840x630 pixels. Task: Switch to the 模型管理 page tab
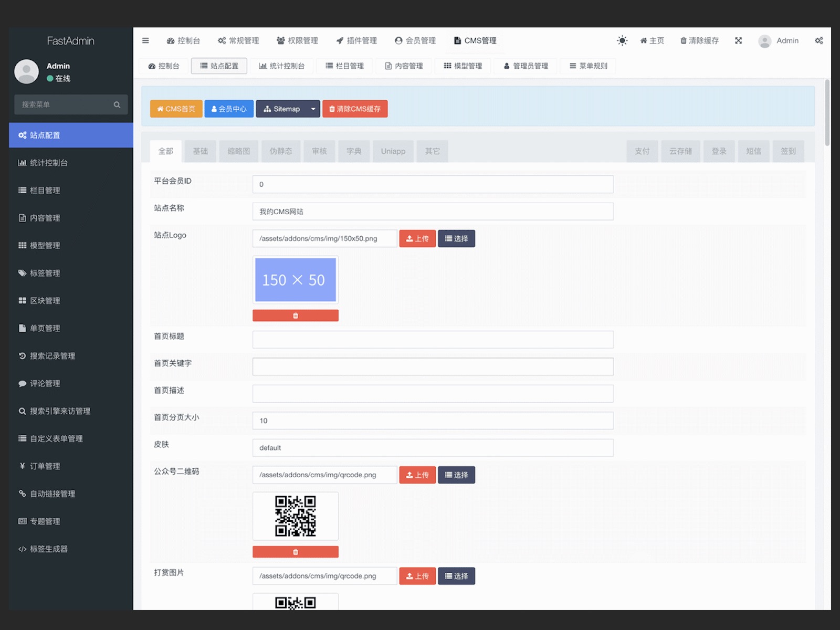click(463, 66)
